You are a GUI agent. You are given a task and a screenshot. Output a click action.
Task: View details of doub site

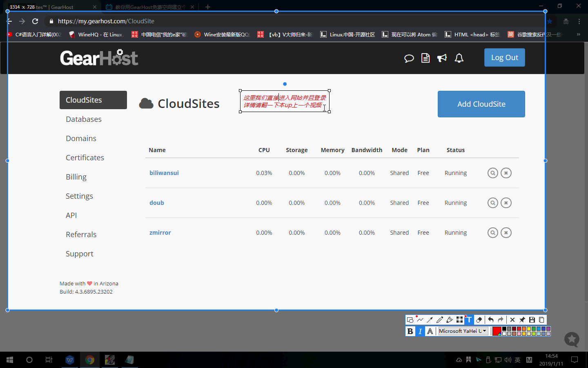click(x=493, y=203)
